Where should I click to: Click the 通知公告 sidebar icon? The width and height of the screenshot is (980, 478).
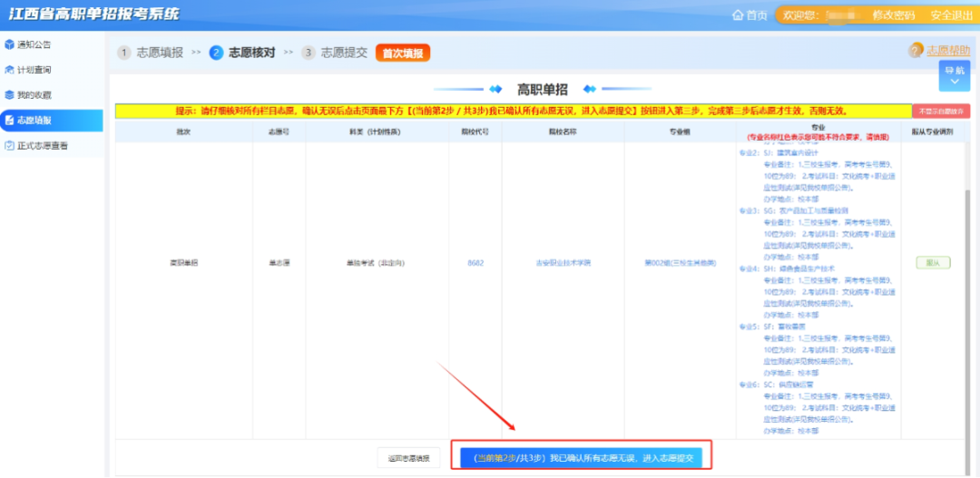(10, 44)
